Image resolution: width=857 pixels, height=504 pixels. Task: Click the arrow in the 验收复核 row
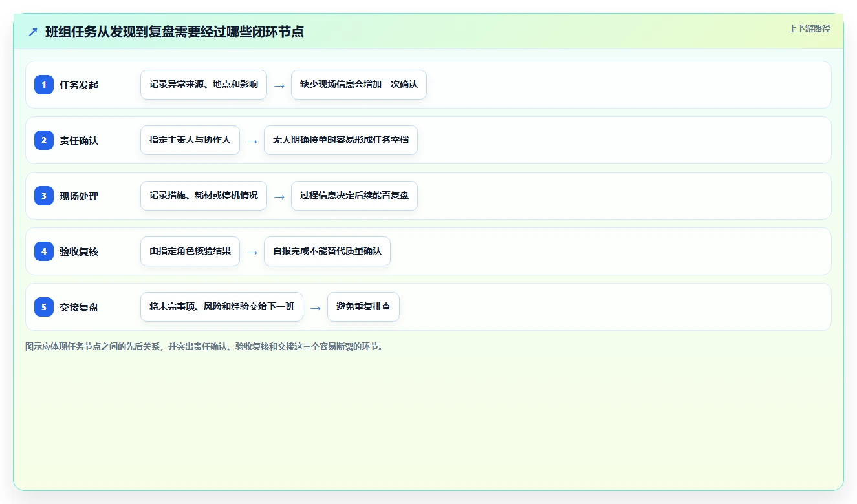pyautogui.click(x=252, y=252)
